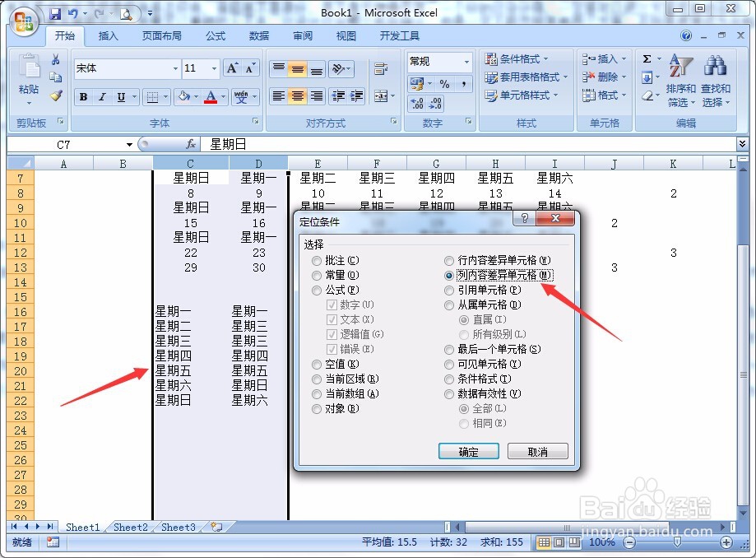Select 常量 radio option
The image size is (756, 558).
(316, 276)
